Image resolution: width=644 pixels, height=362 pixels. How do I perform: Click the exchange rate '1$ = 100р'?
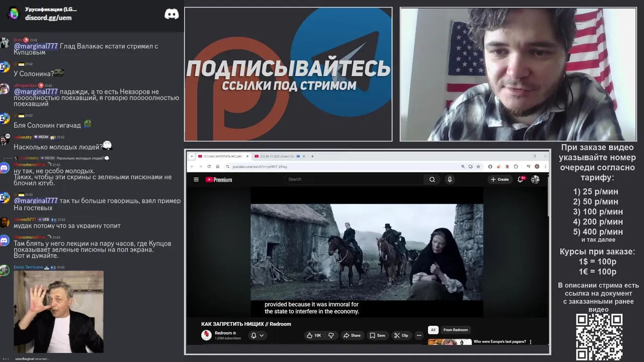click(597, 262)
